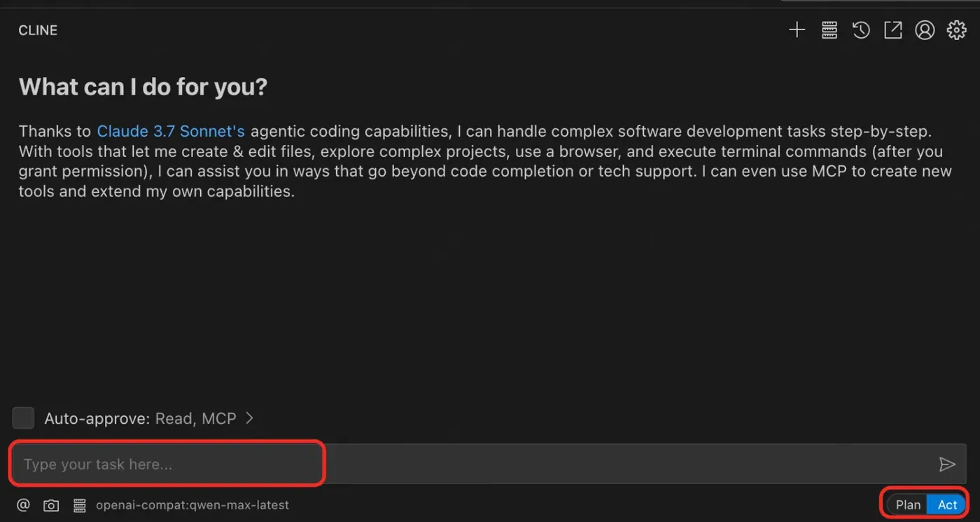
Task: Enable the Auto-approve checkbox
Action: (x=23, y=418)
